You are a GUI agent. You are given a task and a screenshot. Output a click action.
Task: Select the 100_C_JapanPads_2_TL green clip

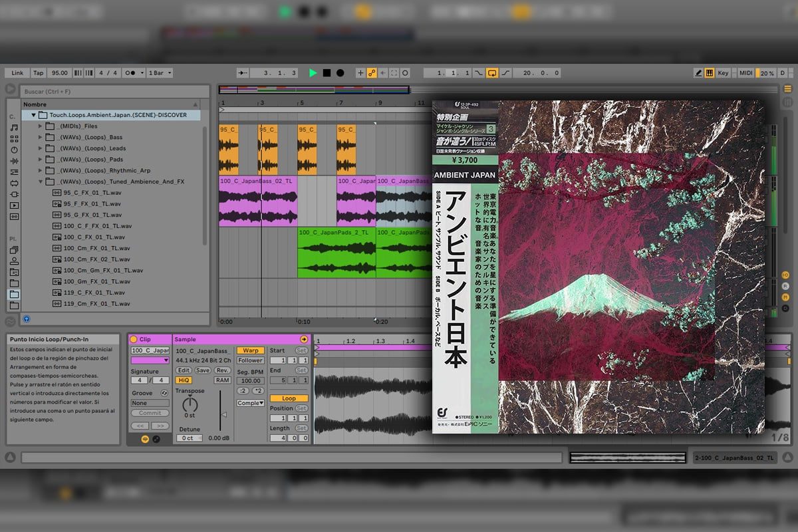coord(336,253)
